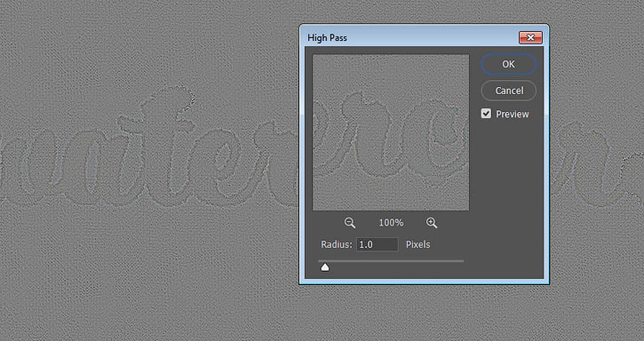The height and width of the screenshot is (341, 644).
Task: Click the Radius slider handle
Action: pyautogui.click(x=325, y=268)
